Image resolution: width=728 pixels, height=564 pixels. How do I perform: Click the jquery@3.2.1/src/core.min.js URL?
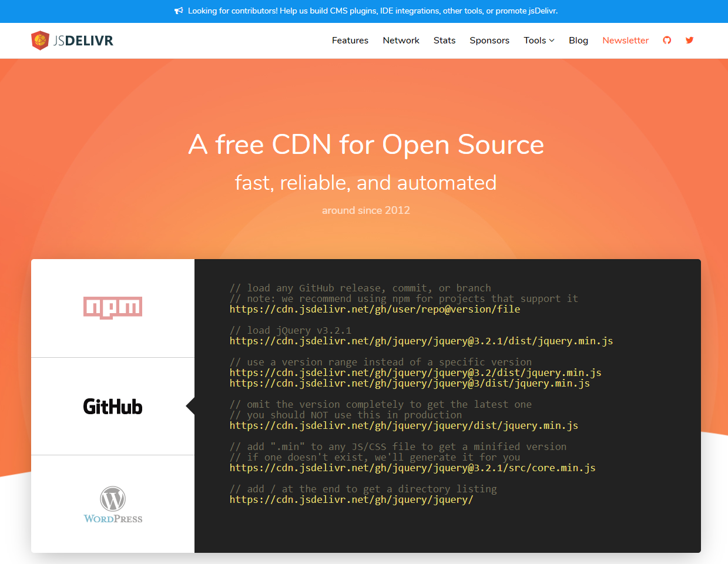[412, 468]
